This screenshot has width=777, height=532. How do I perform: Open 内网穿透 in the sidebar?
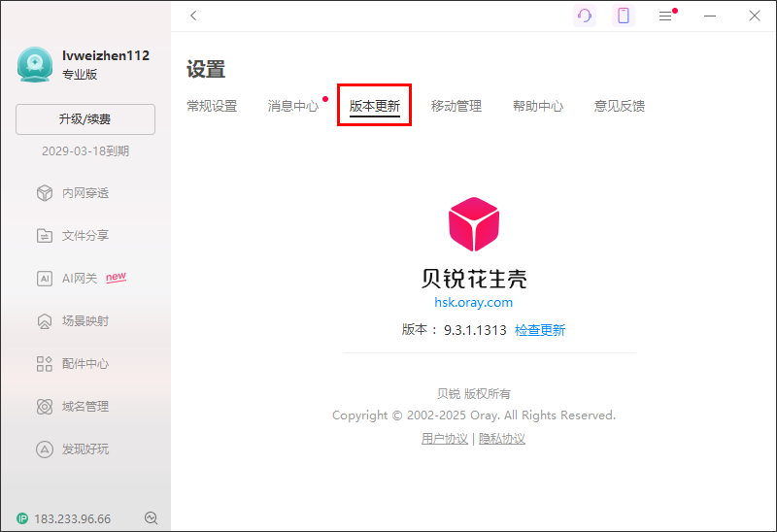tap(85, 193)
